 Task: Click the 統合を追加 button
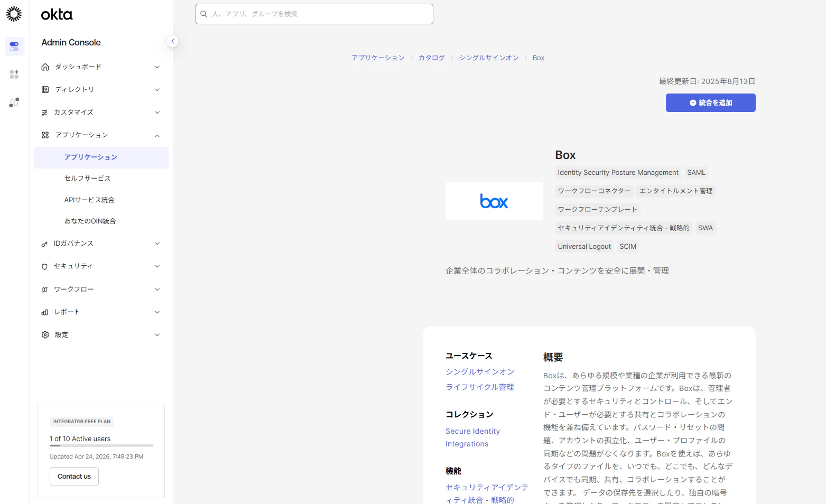pos(711,103)
